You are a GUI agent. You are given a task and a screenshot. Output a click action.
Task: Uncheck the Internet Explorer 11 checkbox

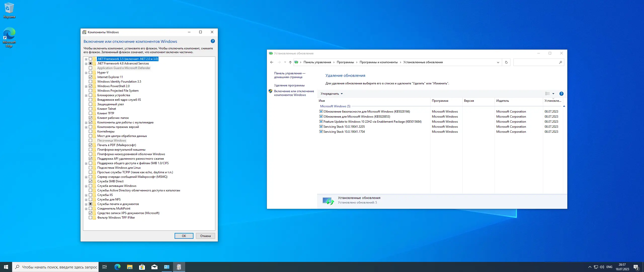[90, 77]
